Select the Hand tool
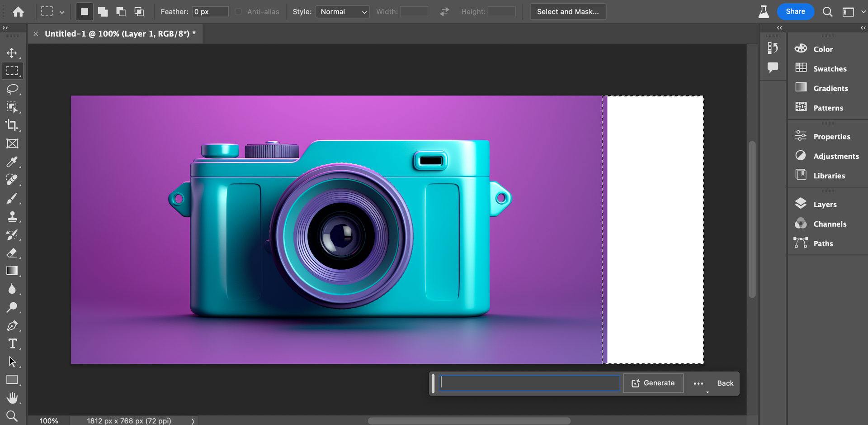Screen dimensions: 868x425 point(12,398)
